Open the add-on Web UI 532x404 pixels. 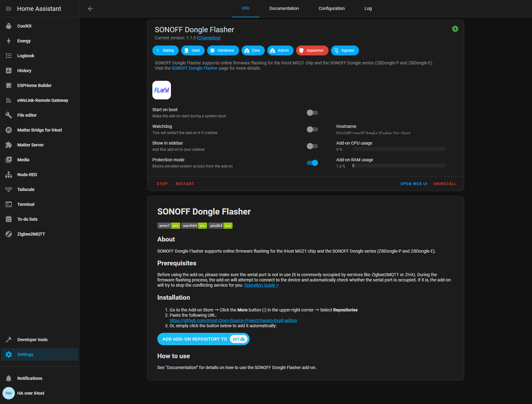click(414, 184)
